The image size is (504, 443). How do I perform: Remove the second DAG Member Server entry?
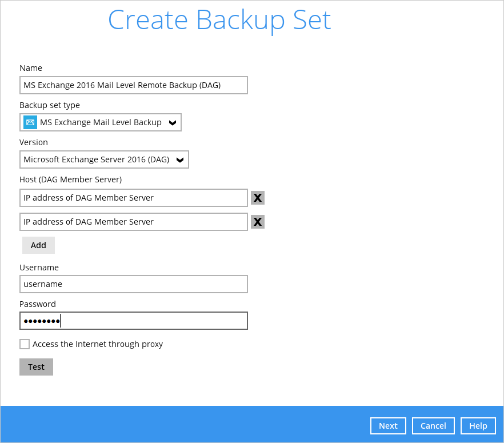tap(258, 222)
